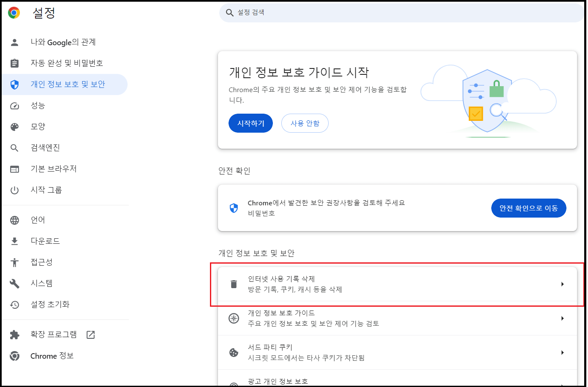Expand the 인터넷 사용 기록 삭제 row arrow
The height and width of the screenshot is (387, 588).
(x=562, y=284)
